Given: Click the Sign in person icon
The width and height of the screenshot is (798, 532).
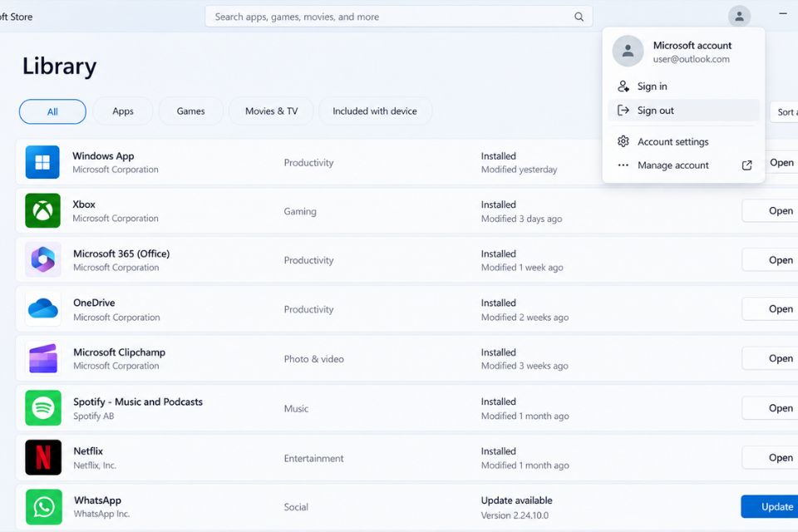Looking at the screenshot, I should (x=623, y=86).
